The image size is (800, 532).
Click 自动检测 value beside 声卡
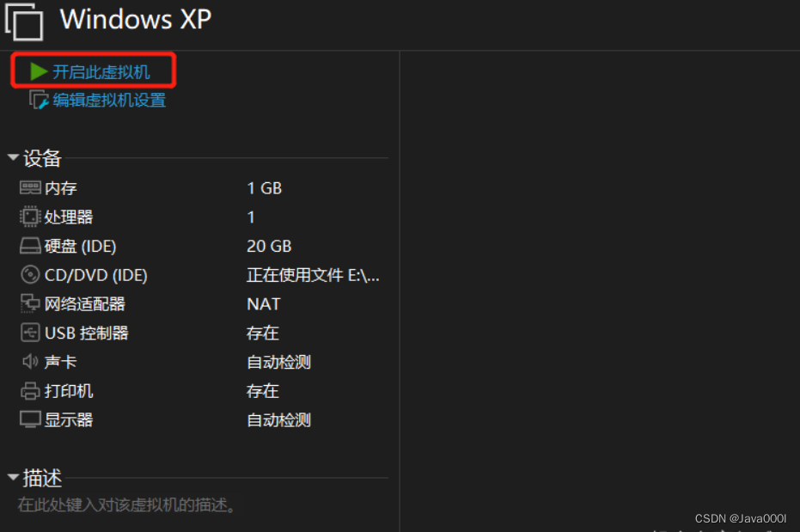[279, 362]
